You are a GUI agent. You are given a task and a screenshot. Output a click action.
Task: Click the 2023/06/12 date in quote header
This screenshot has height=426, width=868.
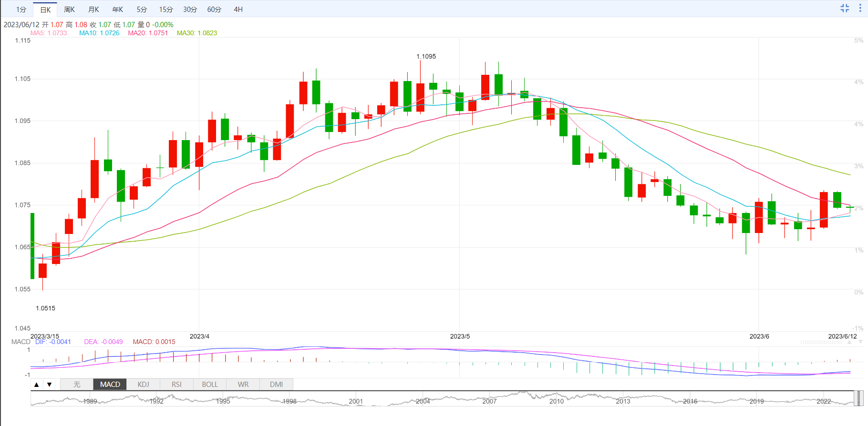coord(21,25)
